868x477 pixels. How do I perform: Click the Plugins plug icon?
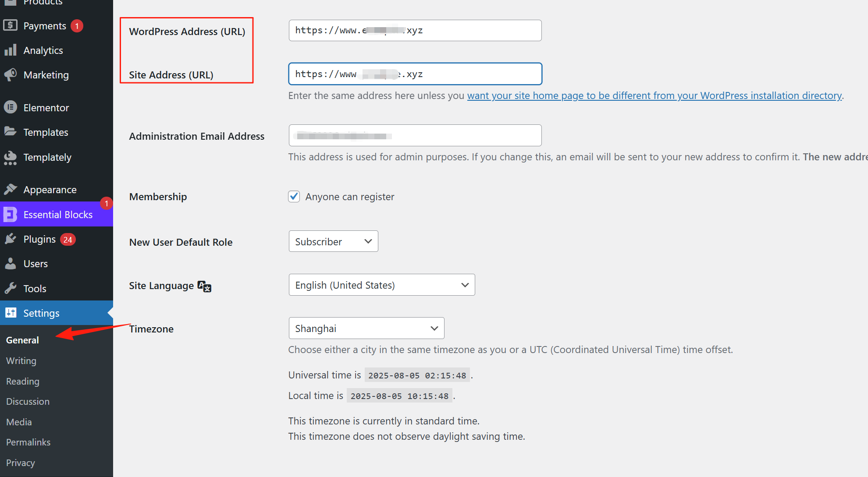[10, 239]
